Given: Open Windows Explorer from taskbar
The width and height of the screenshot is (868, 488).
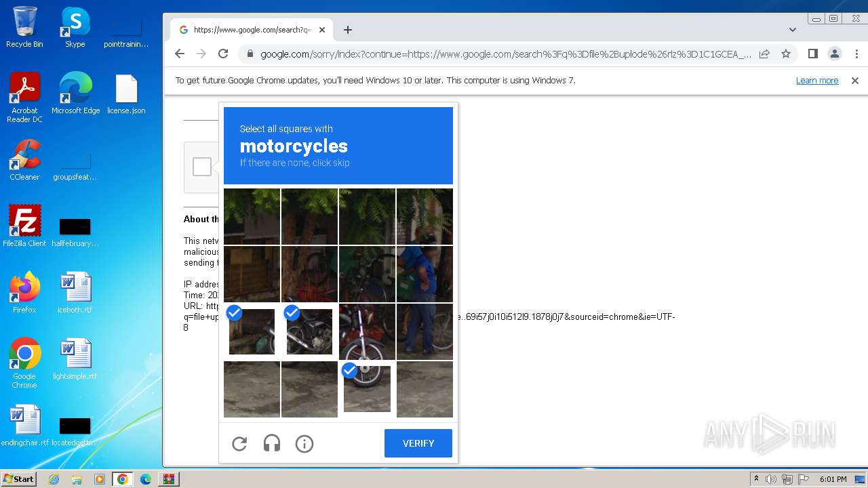Looking at the screenshot, I should coord(77,479).
